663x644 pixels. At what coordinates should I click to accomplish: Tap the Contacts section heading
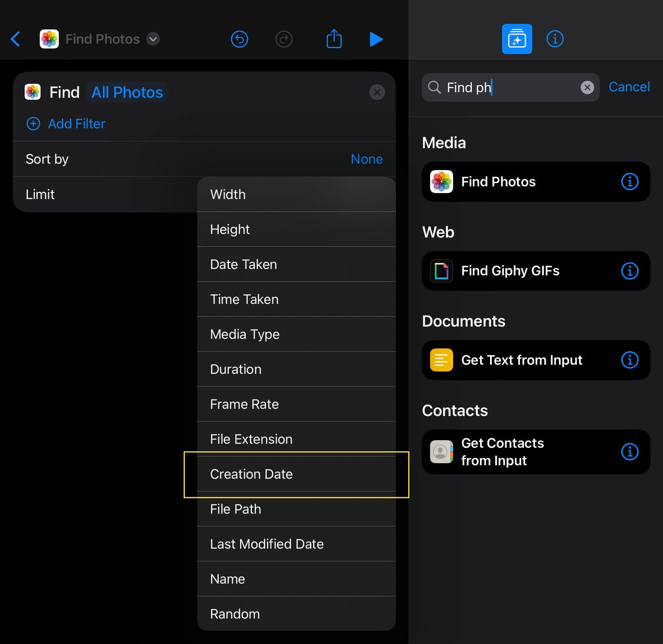point(455,410)
